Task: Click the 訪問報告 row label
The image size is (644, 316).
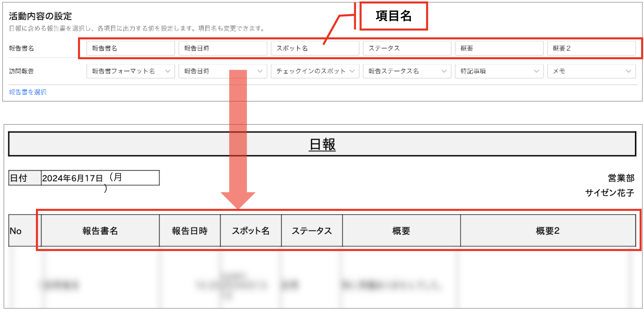Action: pos(21,71)
